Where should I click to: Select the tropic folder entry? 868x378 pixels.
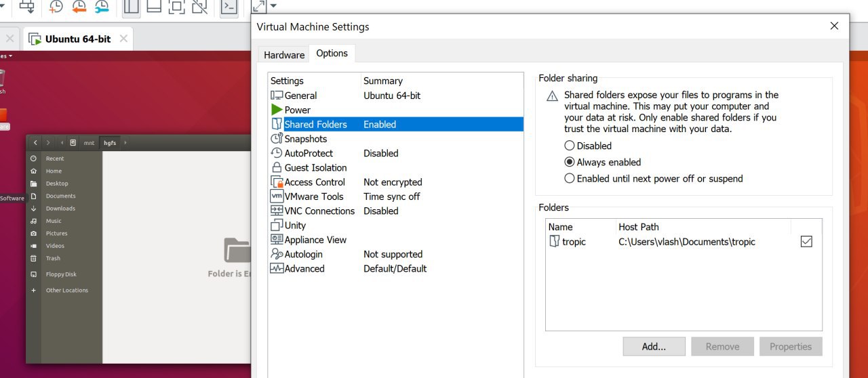point(684,242)
